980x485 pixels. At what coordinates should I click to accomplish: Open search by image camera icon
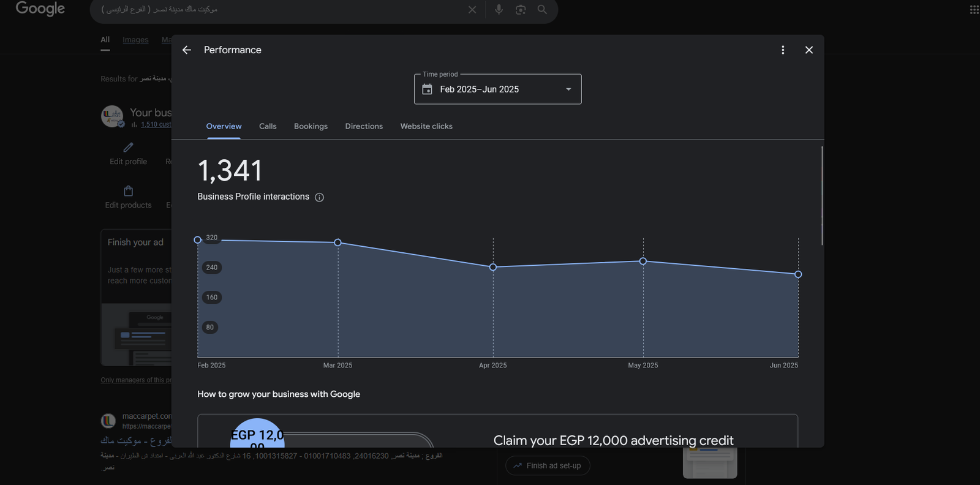tap(521, 10)
